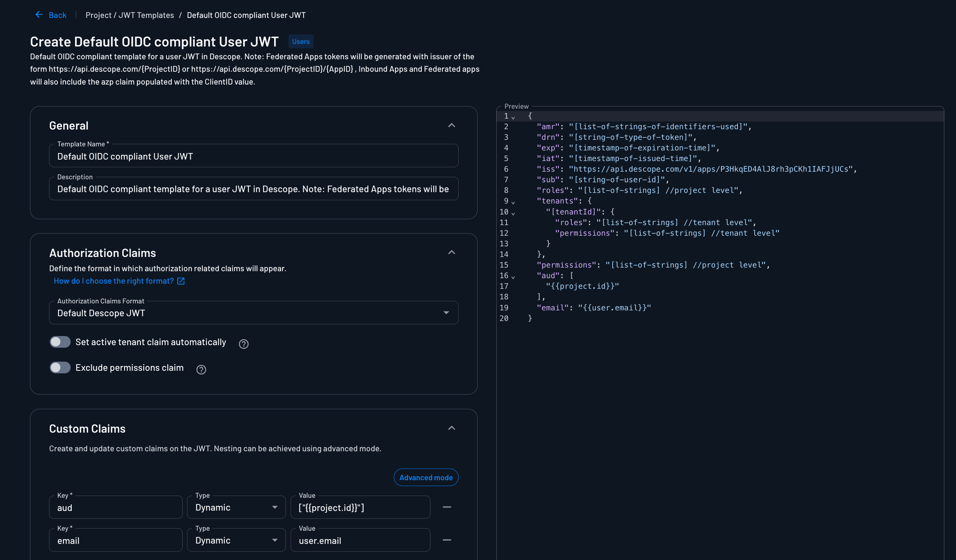Show help for Exclude permissions claim
The height and width of the screenshot is (560, 956).
201,370
